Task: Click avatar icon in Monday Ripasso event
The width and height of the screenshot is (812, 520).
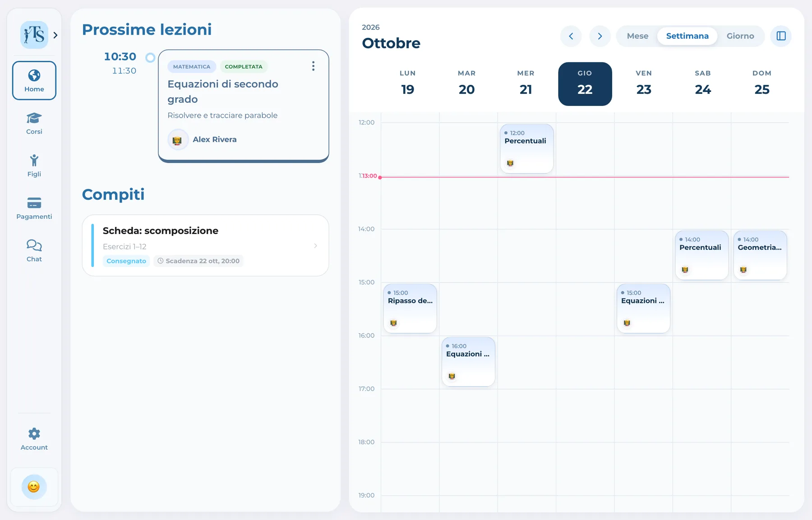Action: pos(393,323)
